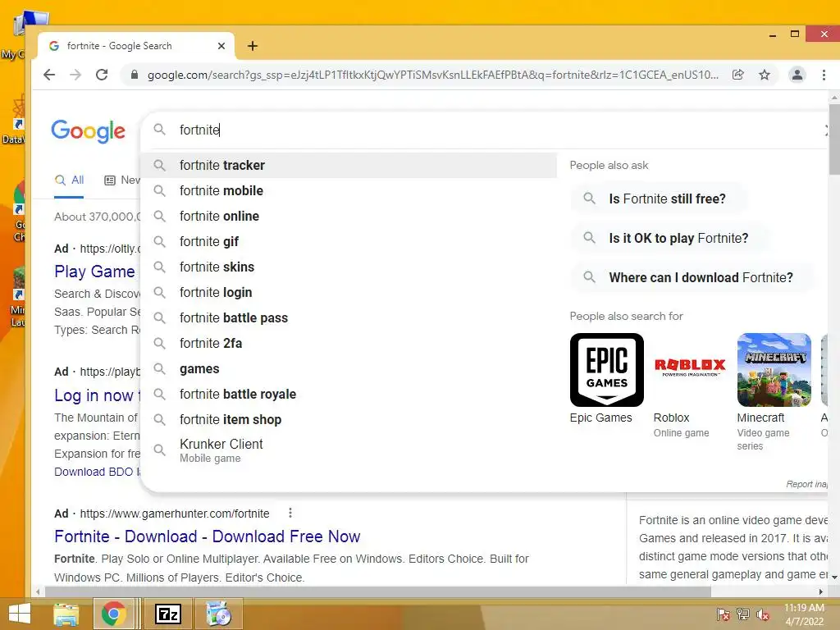Switch to the News results tab
The height and width of the screenshot is (630, 840).
click(122, 180)
